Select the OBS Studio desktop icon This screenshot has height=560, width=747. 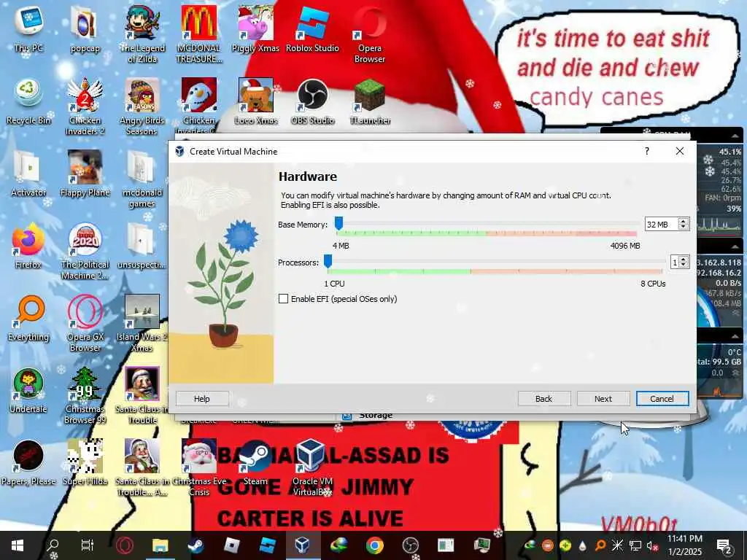pos(312,102)
